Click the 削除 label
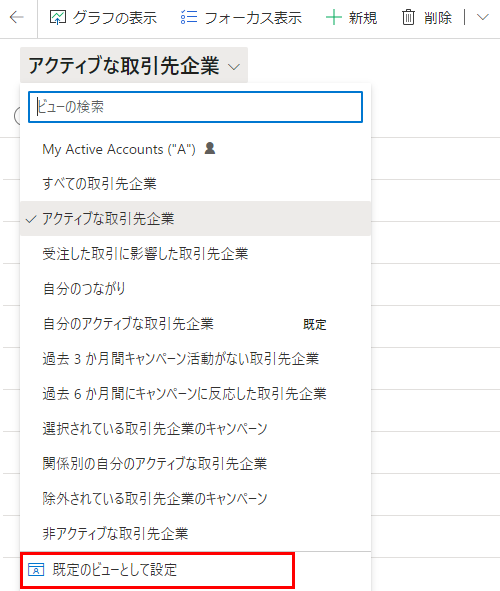 438,18
